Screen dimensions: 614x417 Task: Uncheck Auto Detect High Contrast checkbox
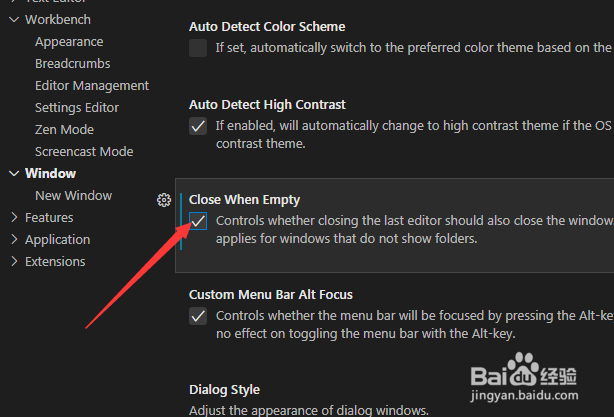198,126
